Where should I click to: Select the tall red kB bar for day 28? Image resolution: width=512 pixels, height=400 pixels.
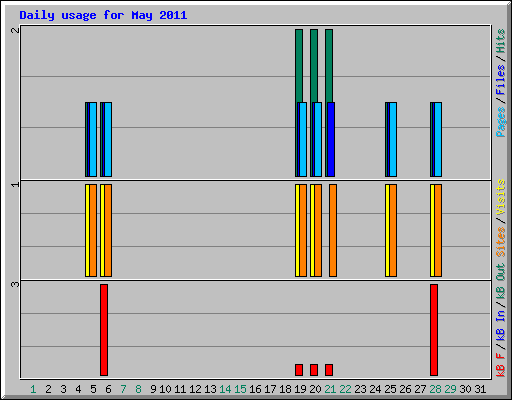point(434,330)
